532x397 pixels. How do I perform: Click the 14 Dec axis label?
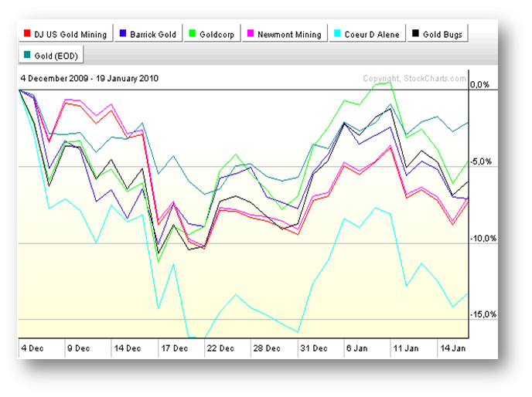click(128, 348)
